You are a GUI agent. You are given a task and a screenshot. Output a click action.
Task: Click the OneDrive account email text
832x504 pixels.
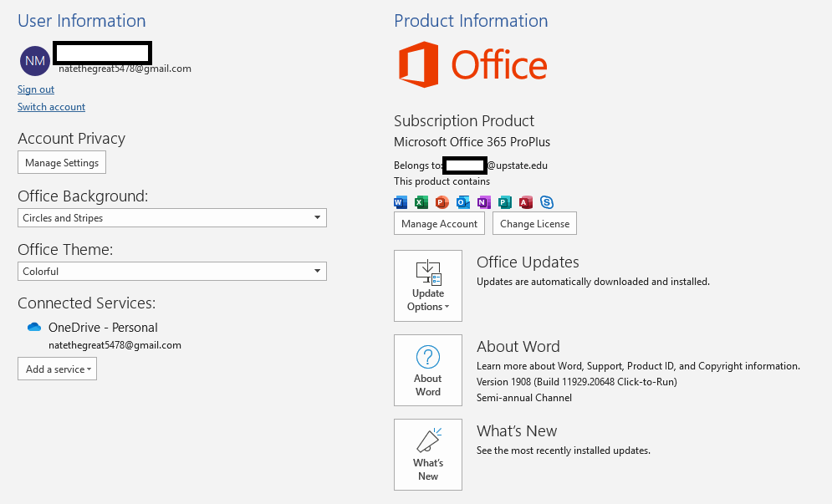point(115,345)
